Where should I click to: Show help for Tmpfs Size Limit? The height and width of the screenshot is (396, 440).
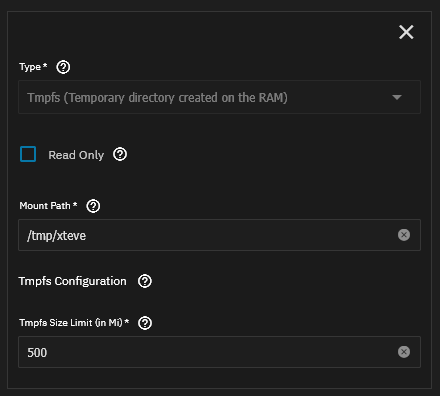tap(145, 323)
